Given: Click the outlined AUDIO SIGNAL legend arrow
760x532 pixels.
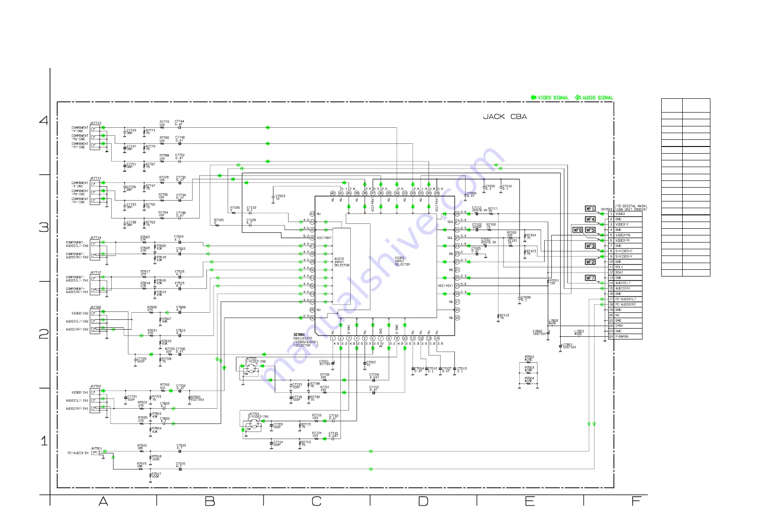Looking at the screenshot, I should (x=578, y=97).
